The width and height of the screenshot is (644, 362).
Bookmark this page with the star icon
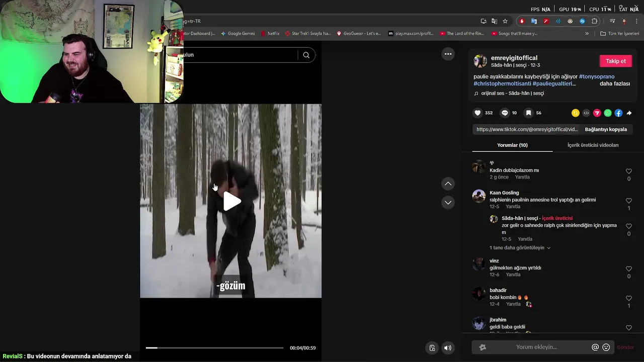click(505, 21)
